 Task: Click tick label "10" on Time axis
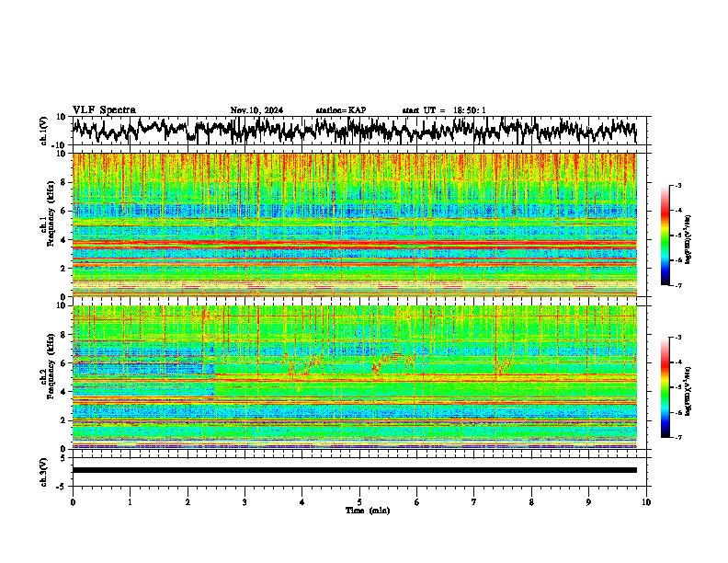646,502
